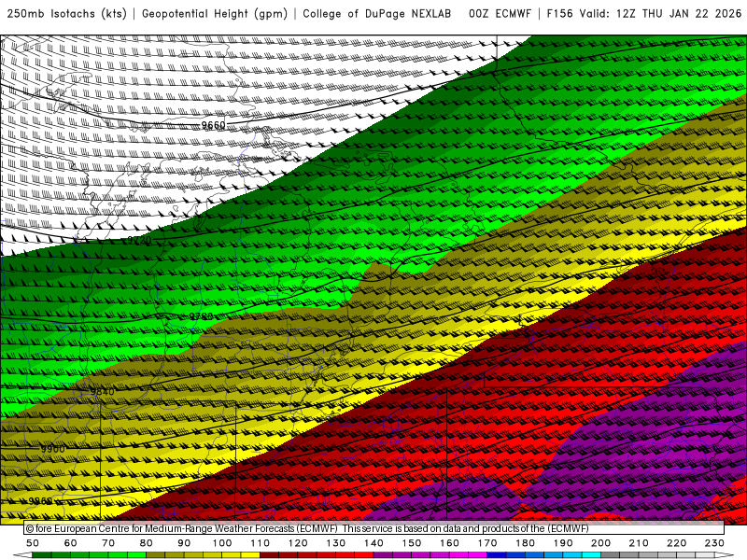The height and width of the screenshot is (560, 747).
Task: Click the 80 label on the color scale
Action: click(x=147, y=543)
